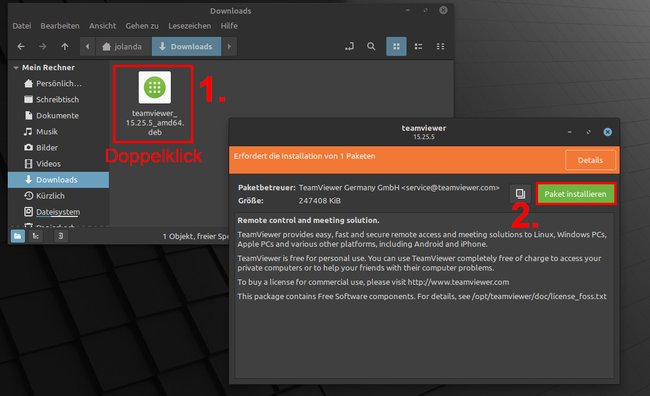Open Ansicht menu
This screenshot has height=396, width=650.
point(102,26)
